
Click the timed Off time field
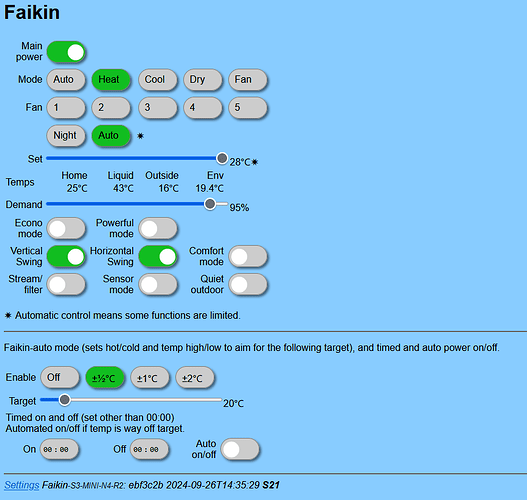click(x=149, y=449)
